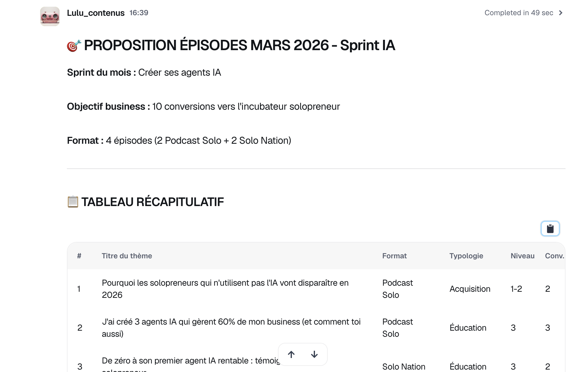Open the Completed in 49 sec details

pyautogui.click(x=519, y=13)
